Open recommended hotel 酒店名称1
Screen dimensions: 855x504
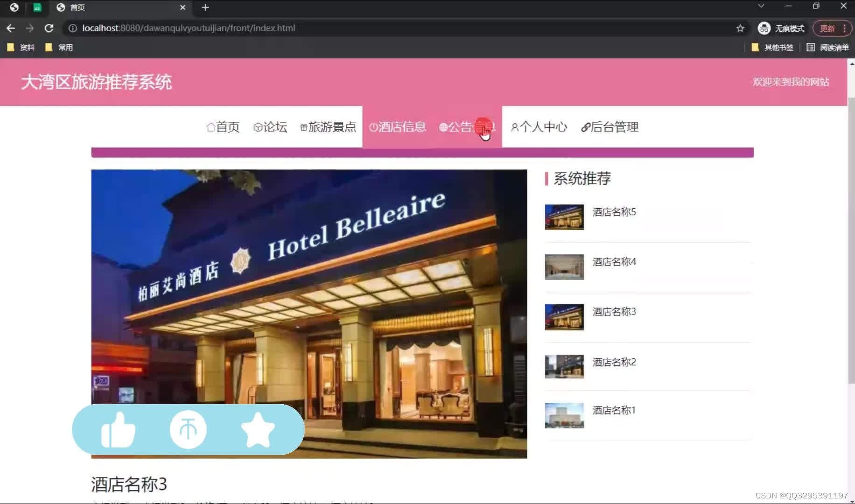click(614, 410)
